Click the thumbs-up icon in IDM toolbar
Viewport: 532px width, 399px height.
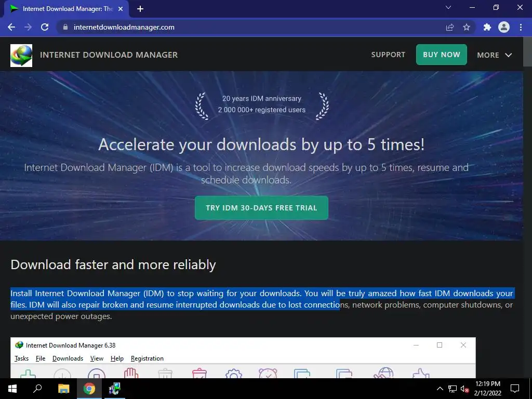coord(421,373)
